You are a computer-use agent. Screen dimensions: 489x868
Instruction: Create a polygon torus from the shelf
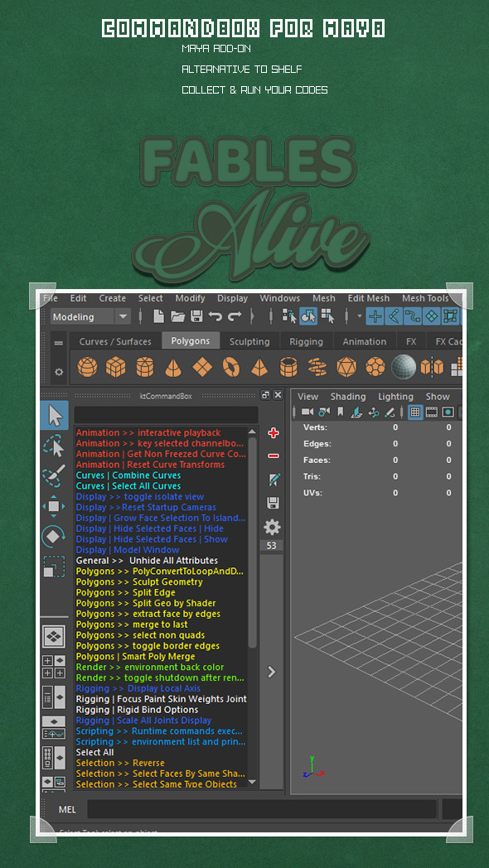coord(231,366)
